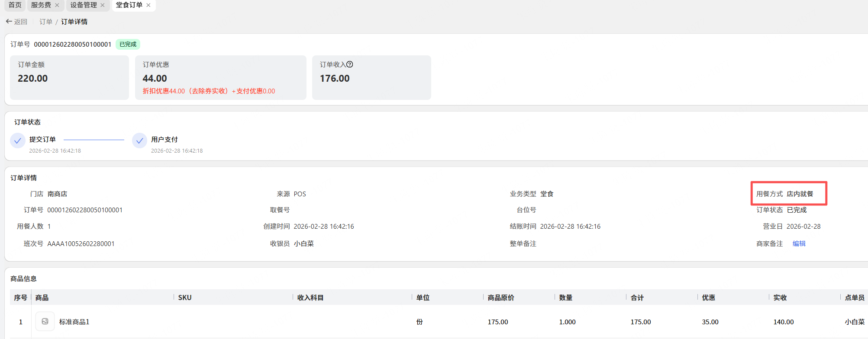Close the 服务费 tab
This screenshot has height=339, width=868.
click(57, 5)
